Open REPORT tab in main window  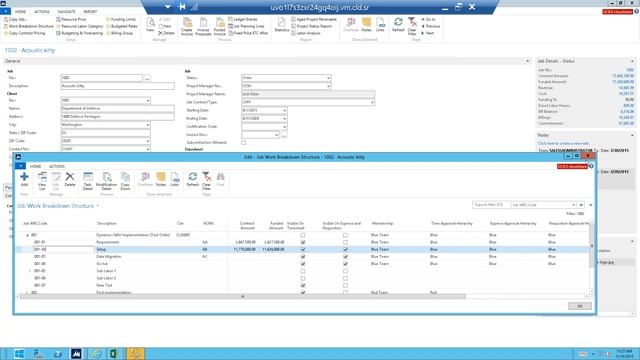pos(90,11)
